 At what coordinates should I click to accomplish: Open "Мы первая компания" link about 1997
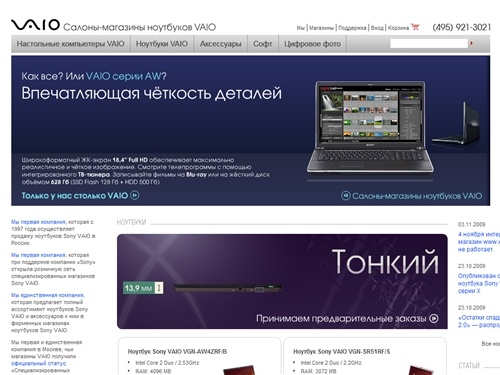click(x=38, y=222)
